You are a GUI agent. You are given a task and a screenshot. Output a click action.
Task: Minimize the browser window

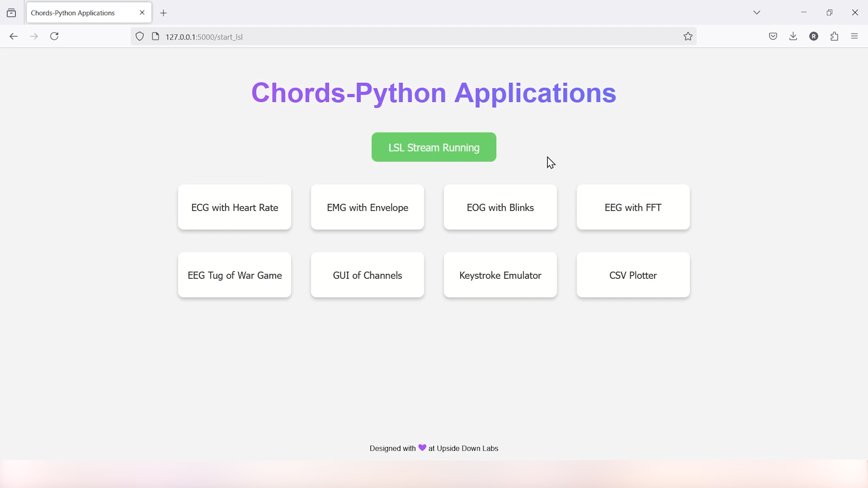(x=804, y=12)
